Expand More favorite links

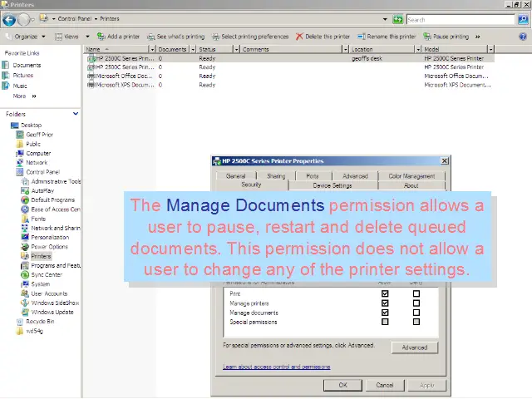pos(24,96)
